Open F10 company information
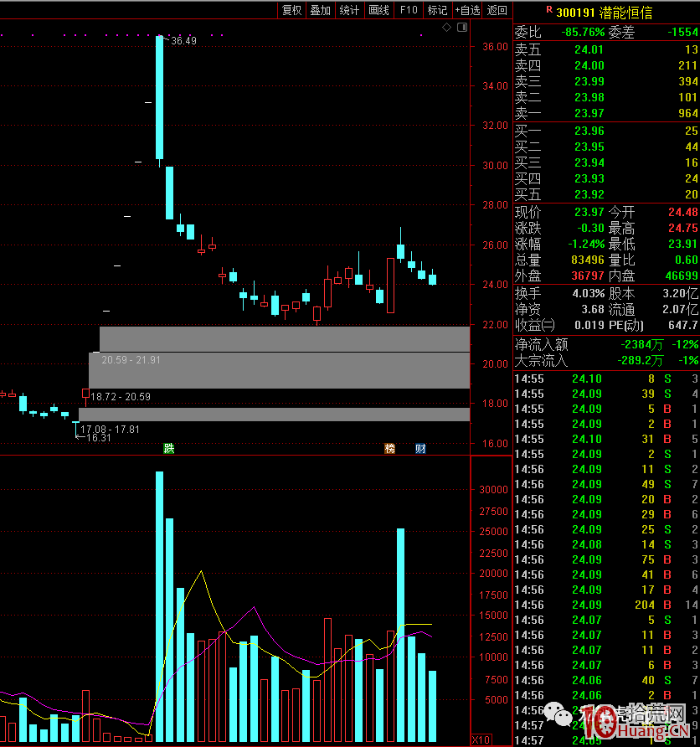Screen dimensions: 700x747 click(x=409, y=10)
